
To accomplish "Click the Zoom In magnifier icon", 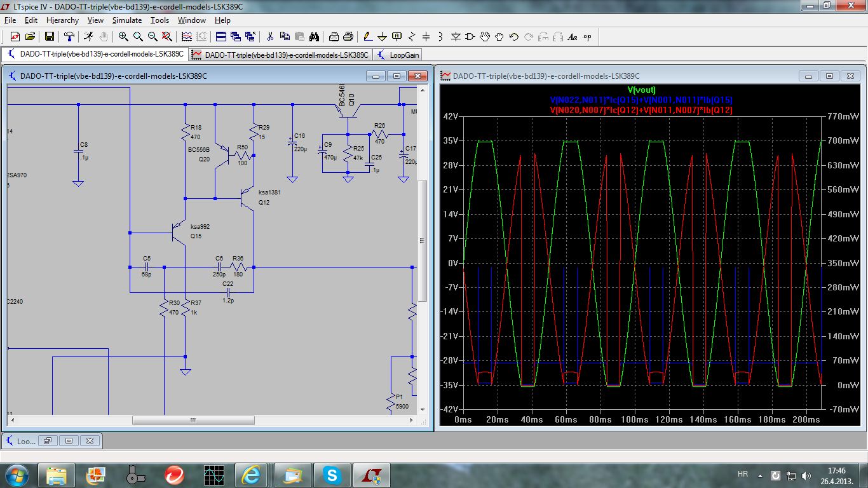I will click(x=123, y=36).
